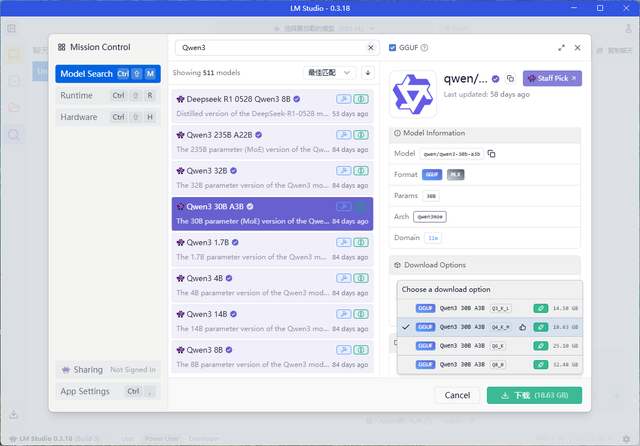Click the reasoning icon on Qwen3 8B row
This screenshot has height=446, width=640.
(361, 350)
